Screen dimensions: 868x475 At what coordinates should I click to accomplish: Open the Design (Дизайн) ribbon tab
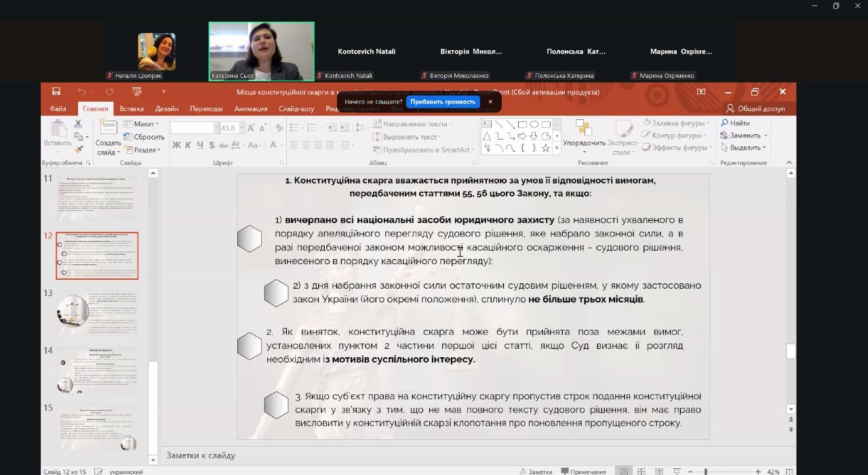coord(166,108)
